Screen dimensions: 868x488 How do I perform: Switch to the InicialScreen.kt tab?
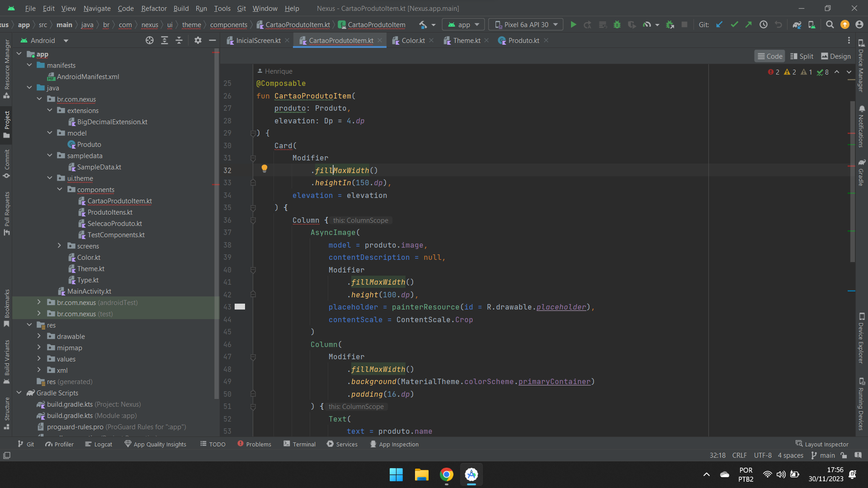(258, 41)
